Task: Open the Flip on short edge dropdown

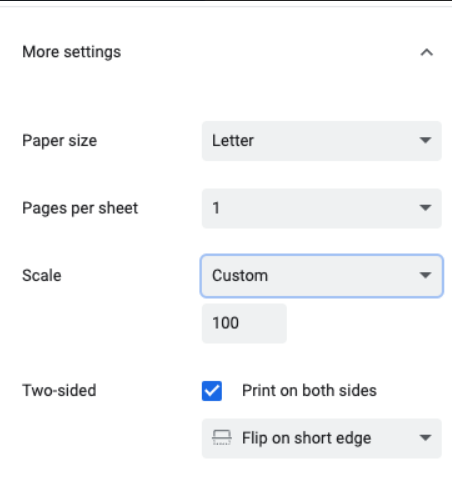Action: click(x=322, y=438)
